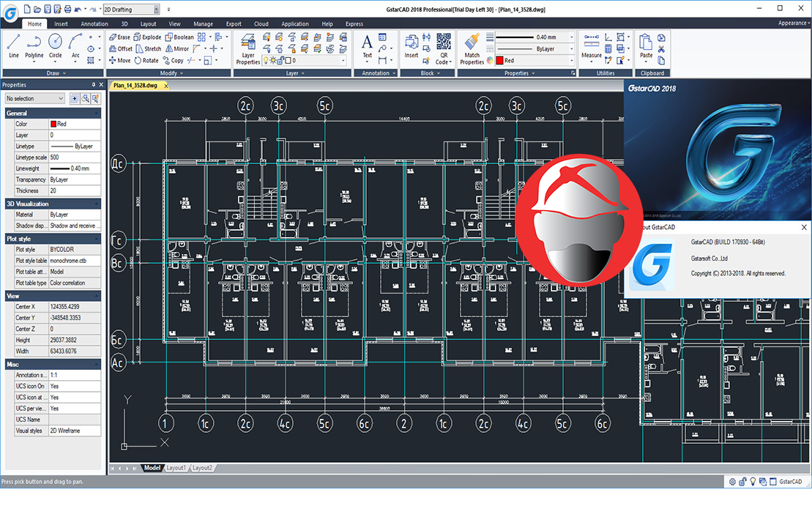
Task: Click the New file icon
Action: (27, 10)
